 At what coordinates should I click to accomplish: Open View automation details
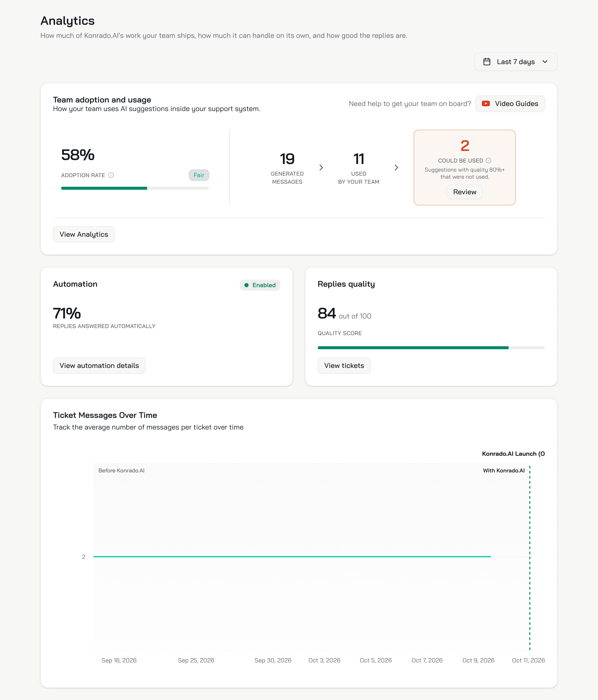99,366
